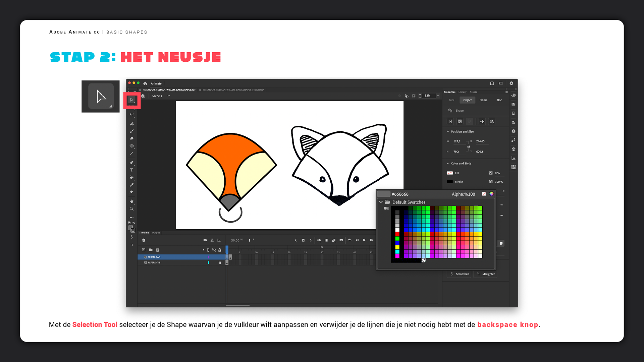This screenshot has height=362, width=644.
Task: Collapse the Default Swatches folder
Action: (x=381, y=202)
